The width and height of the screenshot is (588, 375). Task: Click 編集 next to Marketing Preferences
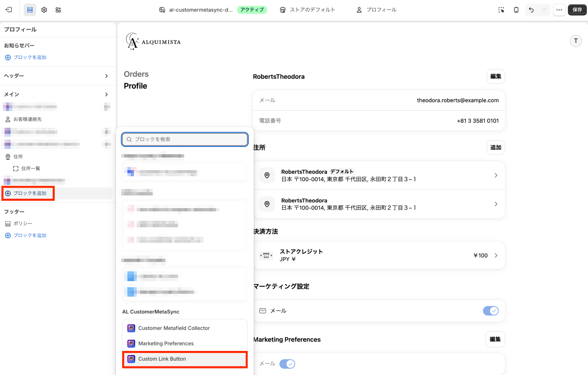point(495,339)
